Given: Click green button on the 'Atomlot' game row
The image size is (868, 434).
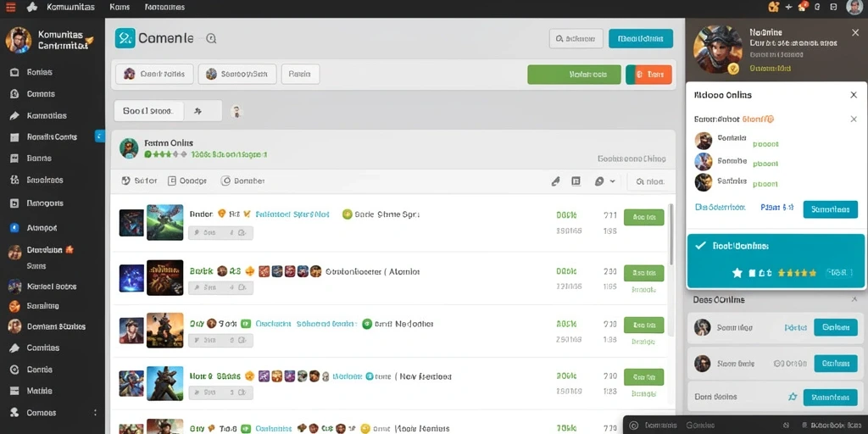Looking at the screenshot, I should coord(644,273).
